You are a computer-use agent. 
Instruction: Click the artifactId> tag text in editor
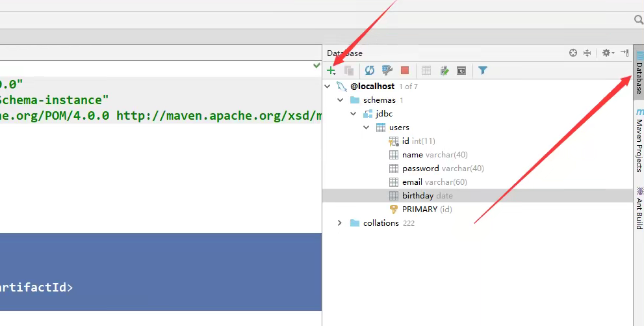(x=36, y=288)
